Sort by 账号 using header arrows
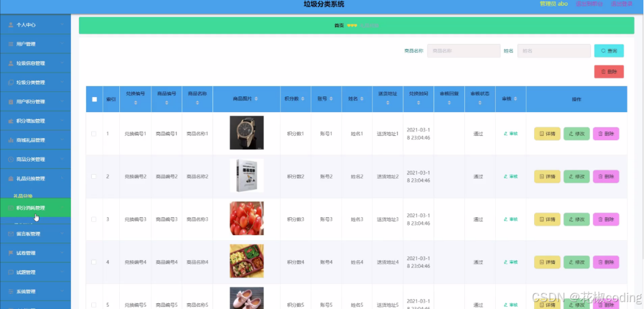 pos(330,99)
